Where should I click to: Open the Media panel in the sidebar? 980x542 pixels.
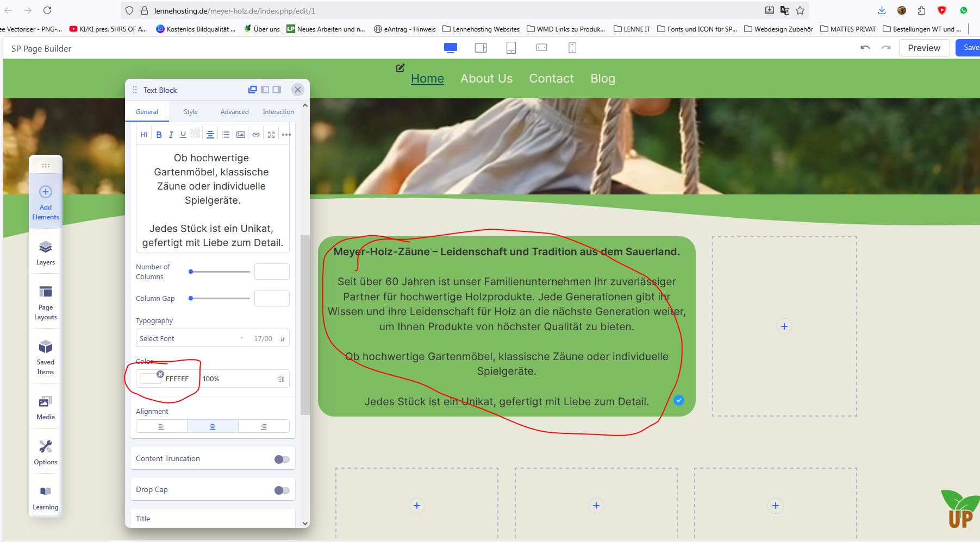click(x=46, y=408)
